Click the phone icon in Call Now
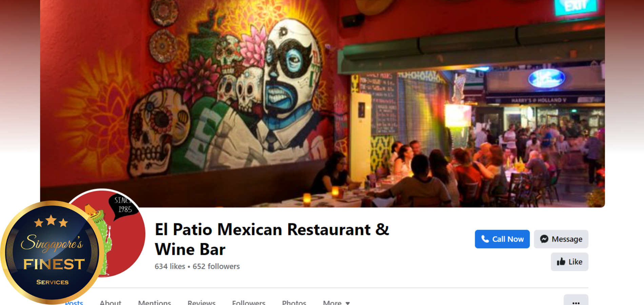 point(485,239)
